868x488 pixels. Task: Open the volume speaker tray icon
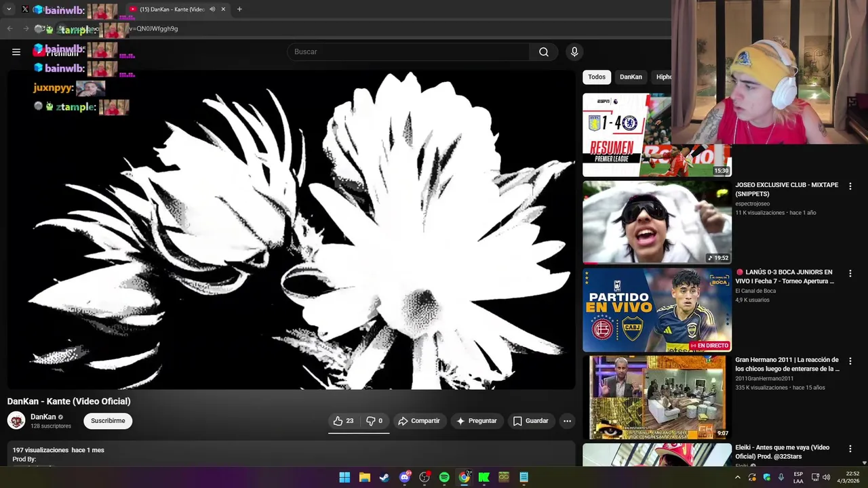(x=826, y=477)
